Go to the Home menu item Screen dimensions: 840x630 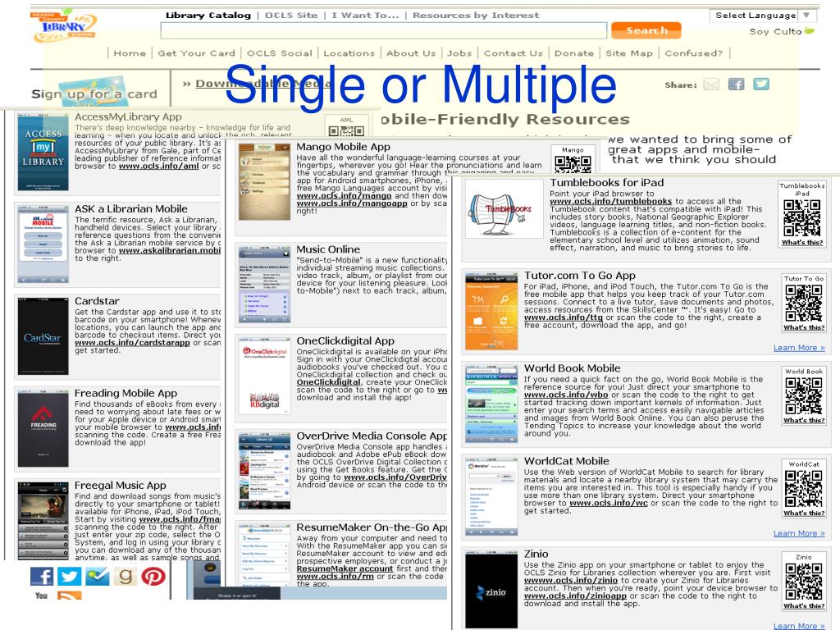tap(130, 53)
